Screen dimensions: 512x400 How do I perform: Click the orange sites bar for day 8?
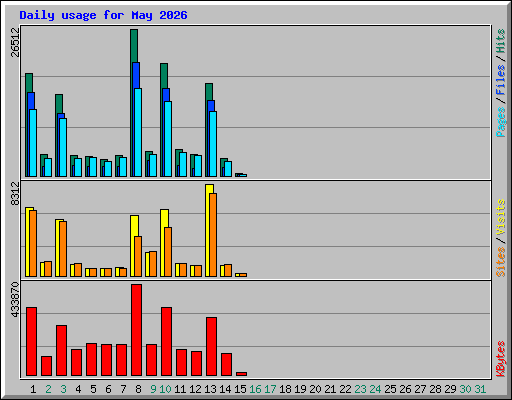point(138,256)
